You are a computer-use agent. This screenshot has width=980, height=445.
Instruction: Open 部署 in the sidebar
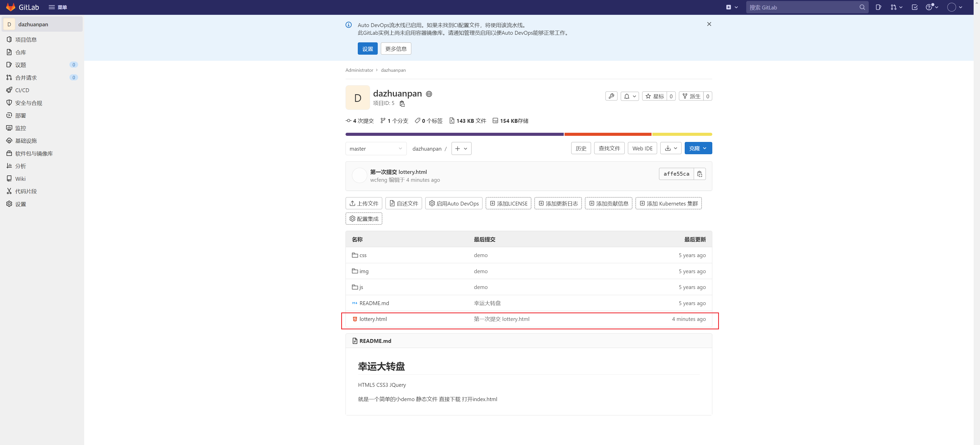(42, 115)
